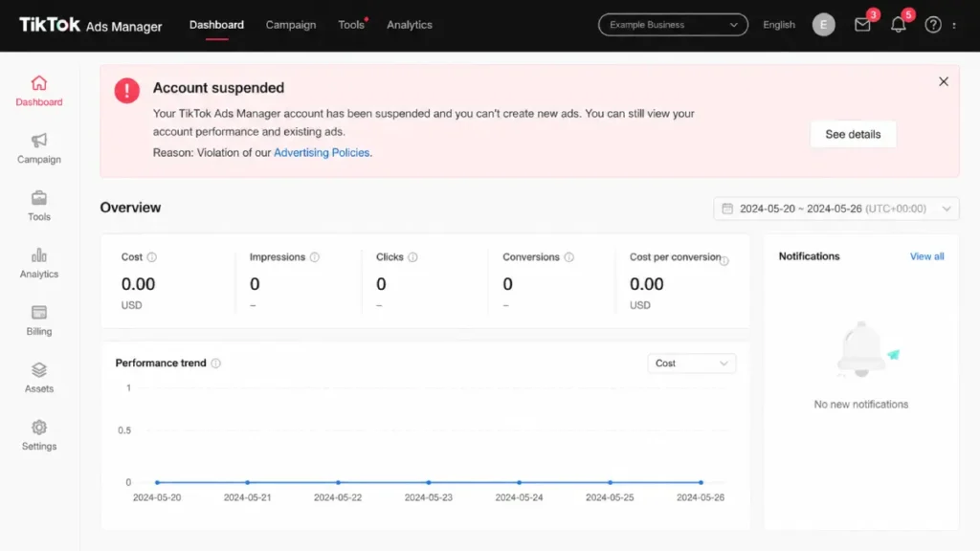Click the TikTok Ads Manager logo
Screen dimensions: 980x551
point(91,25)
